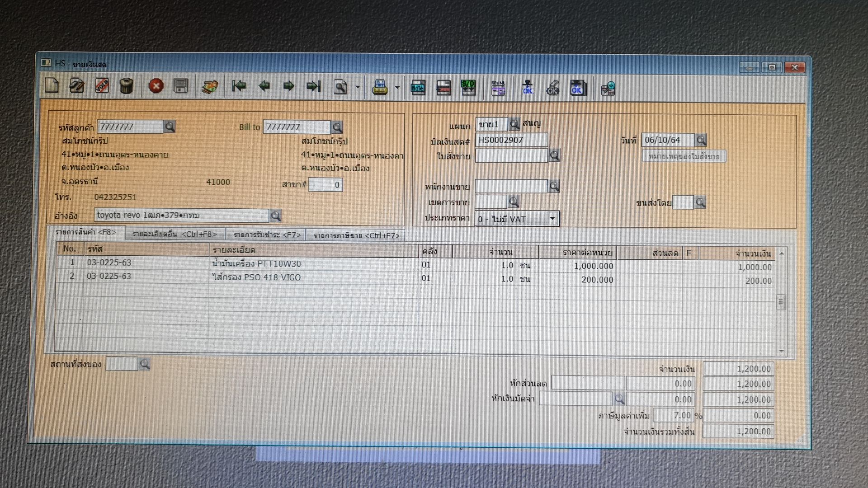This screenshot has height=488, width=868.
Task: Select the รายการสินค้า <F8> tab
Action: pyautogui.click(x=86, y=232)
